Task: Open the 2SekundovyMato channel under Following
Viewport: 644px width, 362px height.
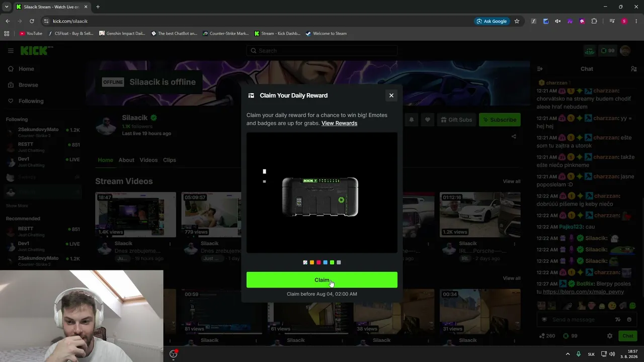Action: pyautogui.click(x=43, y=132)
